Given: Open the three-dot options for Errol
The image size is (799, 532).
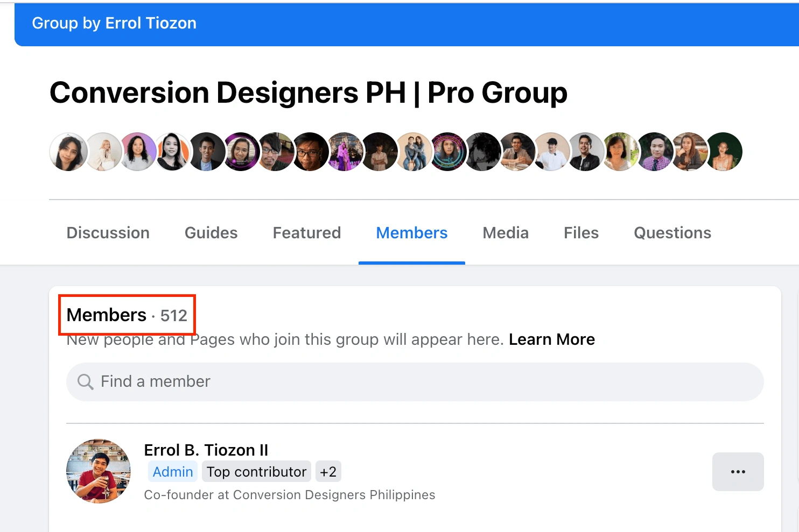Looking at the screenshot, I should pos(738,472).
